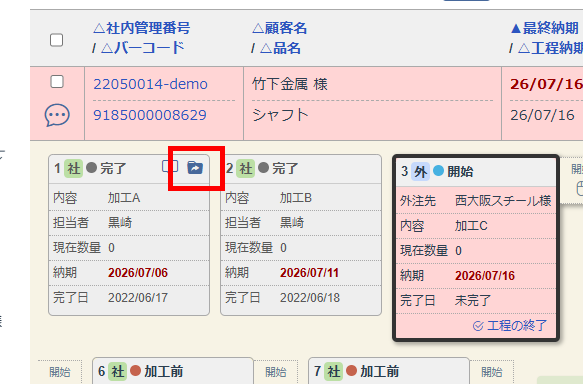The width and height of the screenshot is (583, 384).
Task: Click the 開始 button left of card 6
Action: click(60, 372)
